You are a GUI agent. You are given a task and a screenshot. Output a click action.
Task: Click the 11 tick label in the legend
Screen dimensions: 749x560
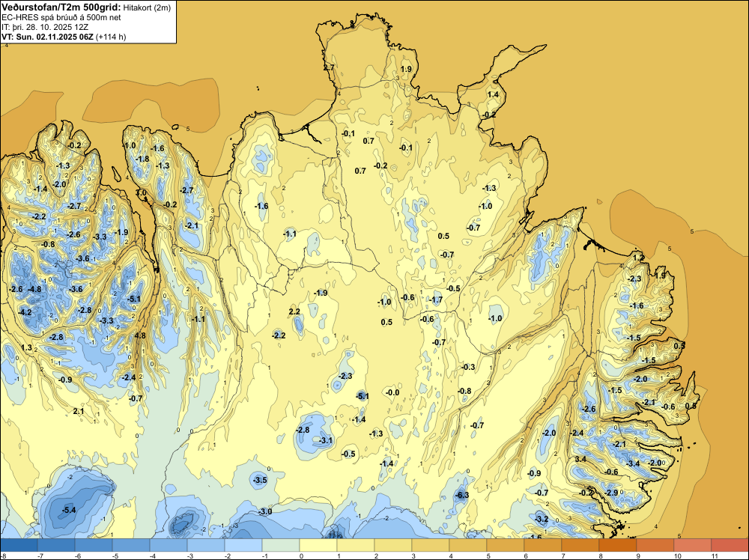pyautogui.click(x=715, y=556)
